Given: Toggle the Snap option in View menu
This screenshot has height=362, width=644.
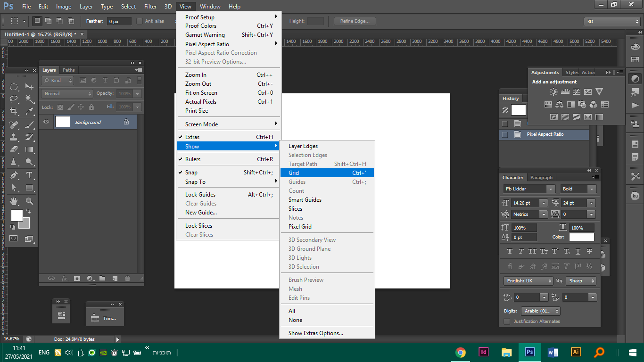Looking at the screenshot, I should click(x=191, y=173).
